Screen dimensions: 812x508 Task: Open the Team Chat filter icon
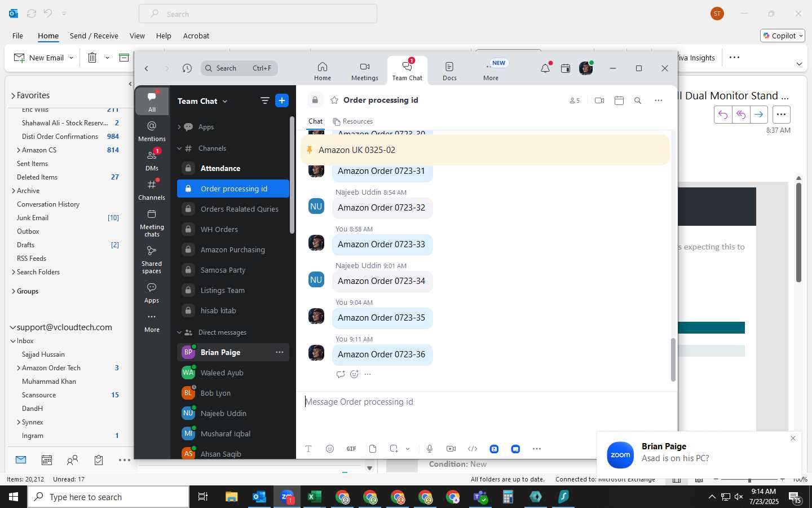[264, 100]
